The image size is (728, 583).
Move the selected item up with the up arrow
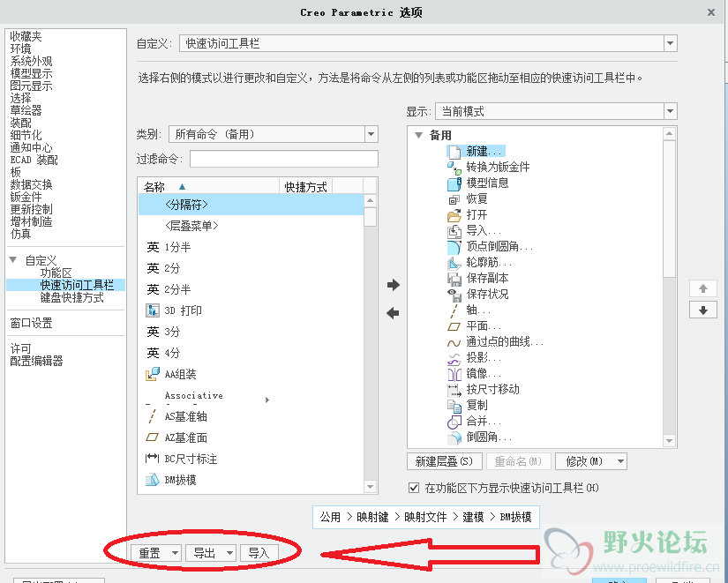703,288
